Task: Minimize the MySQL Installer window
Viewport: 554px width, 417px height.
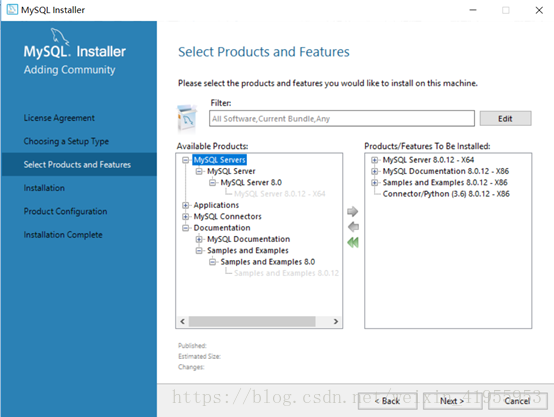Action: click(x=473, y=10)
